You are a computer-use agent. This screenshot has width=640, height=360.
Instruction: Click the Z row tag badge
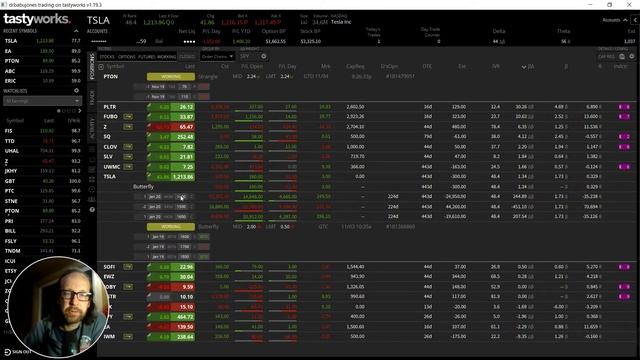pyautogui.click(x=128, y=127)
